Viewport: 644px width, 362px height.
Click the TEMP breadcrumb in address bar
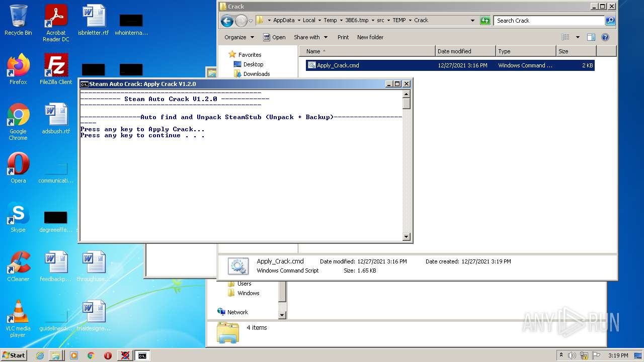(x=399, y=21)
